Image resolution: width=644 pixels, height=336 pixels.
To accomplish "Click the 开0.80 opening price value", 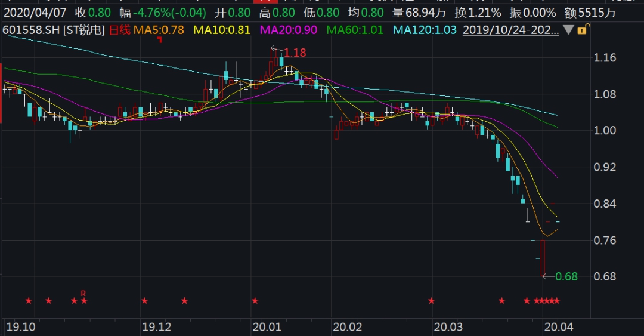I will tap(233, 13).
